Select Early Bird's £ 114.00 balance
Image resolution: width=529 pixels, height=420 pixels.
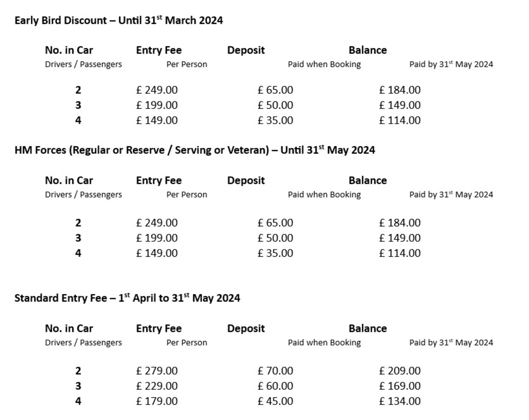tap(399, 120)
